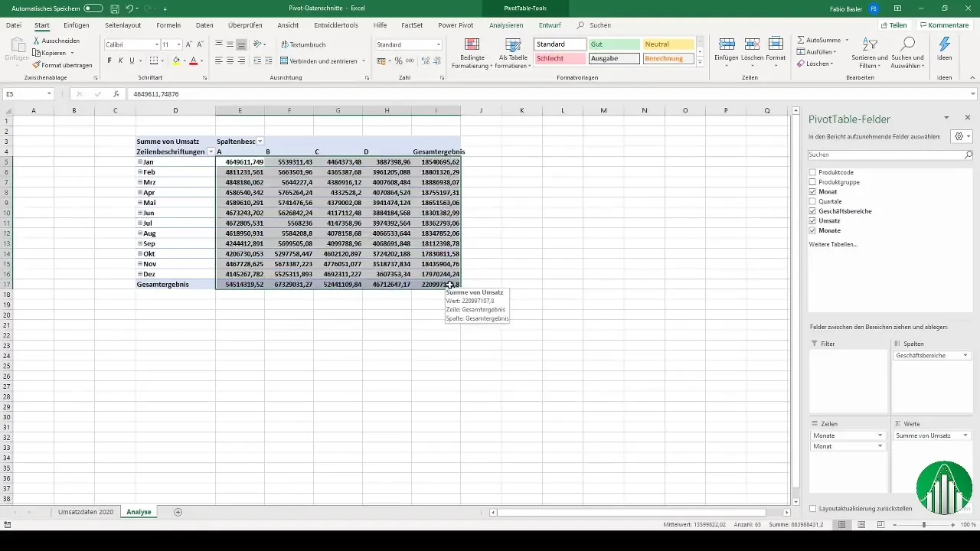Open Zeilenbeschriftungen filter dropdown
Screen dimensions: 980x551
pyautogui.click(x=211, y=152)
